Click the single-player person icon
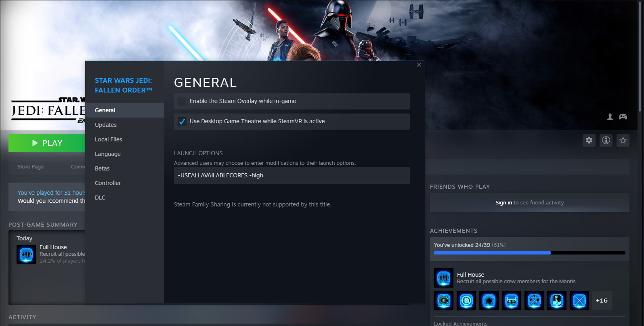 point(610,117)
